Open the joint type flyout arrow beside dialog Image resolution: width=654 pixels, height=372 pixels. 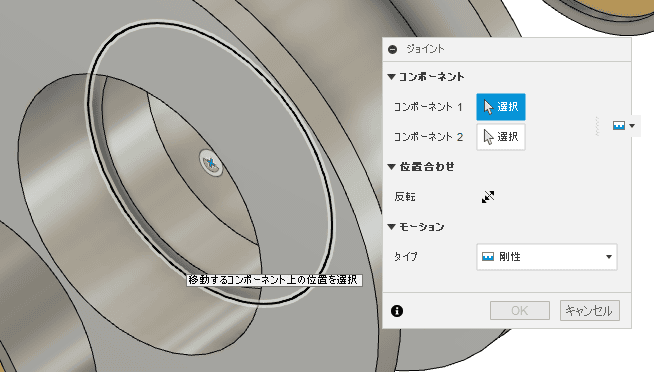pos(632,126)
